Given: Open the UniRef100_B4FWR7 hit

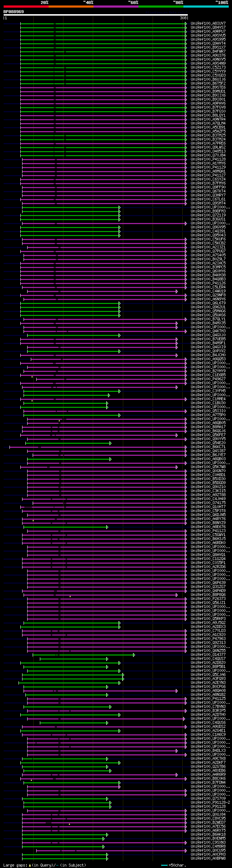Looking at the screenshot, I should [x=208, y=51].
